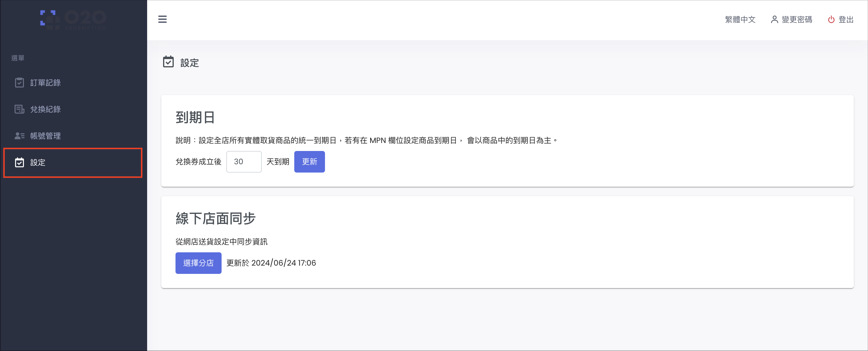Image resolution: width=868 pixels, height=351 pixels.
Task: Click the 選擇分店 button
Action: 198,263
